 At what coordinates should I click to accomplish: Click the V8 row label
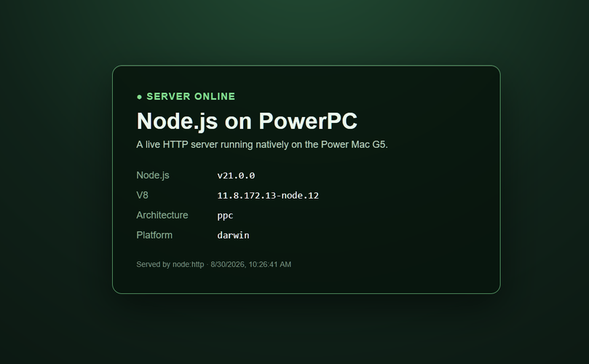click(142, 195)
